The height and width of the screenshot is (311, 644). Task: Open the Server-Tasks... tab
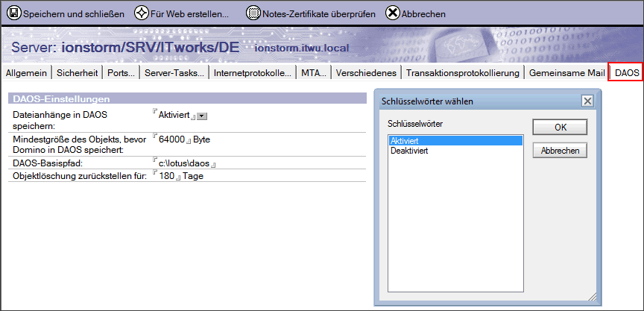174,73
